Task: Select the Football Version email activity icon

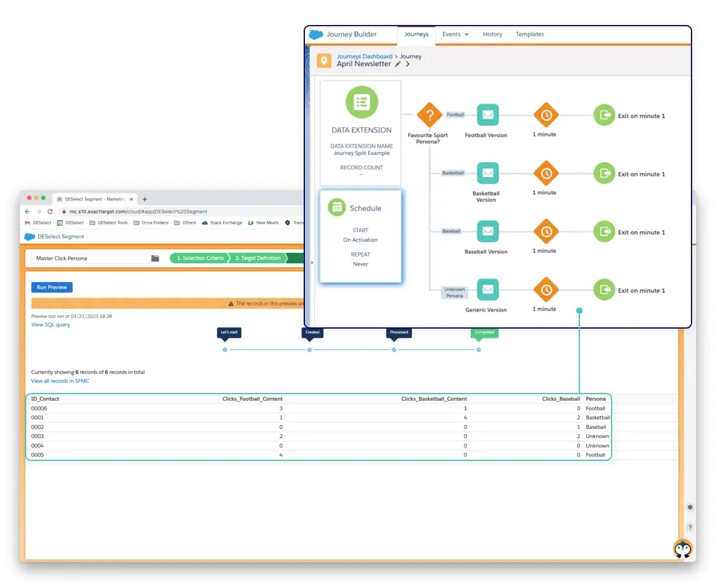Action: tap(487, 115)
